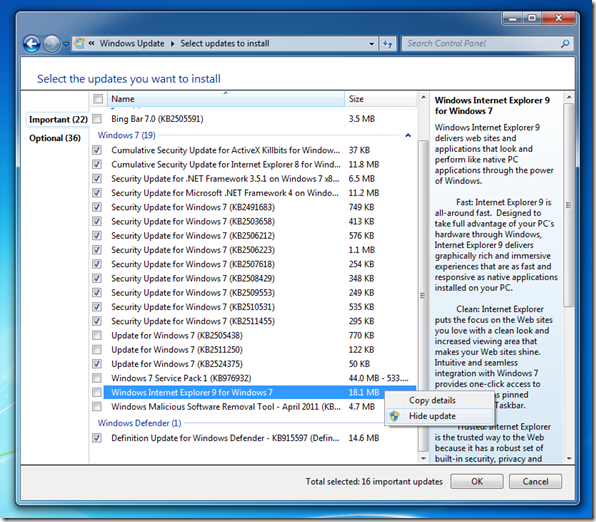This screenshot has height=522, width=596.
Task: Click the Control Panel icon in address bar
Action: 79,43
